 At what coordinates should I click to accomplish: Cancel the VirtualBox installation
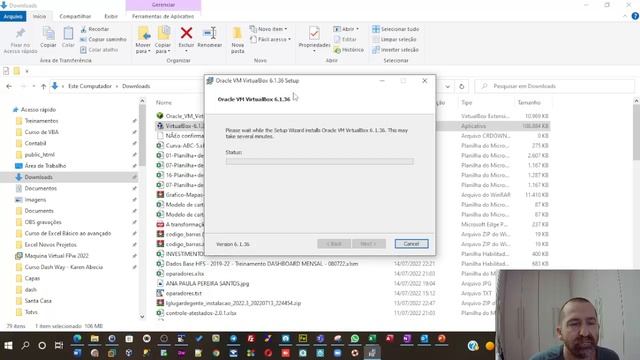pyautogui.click(x=411, y=244)
